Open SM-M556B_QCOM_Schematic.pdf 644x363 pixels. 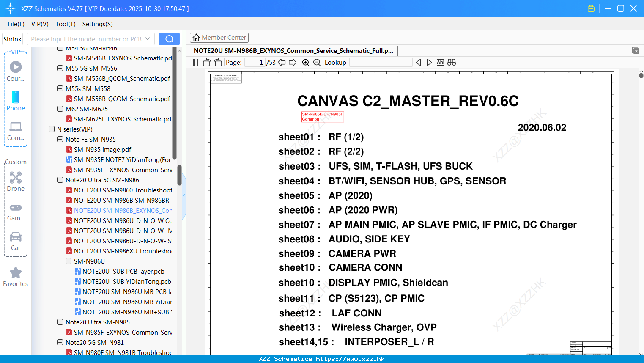click(118, 78)
